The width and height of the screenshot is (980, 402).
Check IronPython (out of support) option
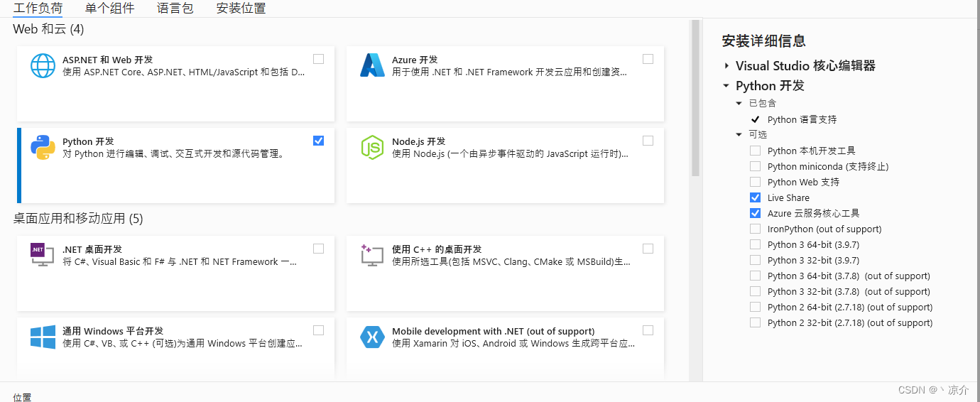coord(755,229)
